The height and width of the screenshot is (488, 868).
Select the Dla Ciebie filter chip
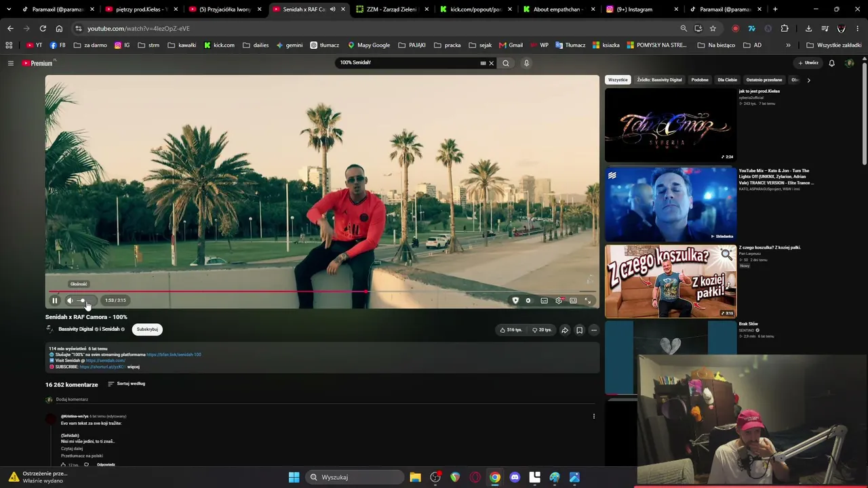(727, 80)
